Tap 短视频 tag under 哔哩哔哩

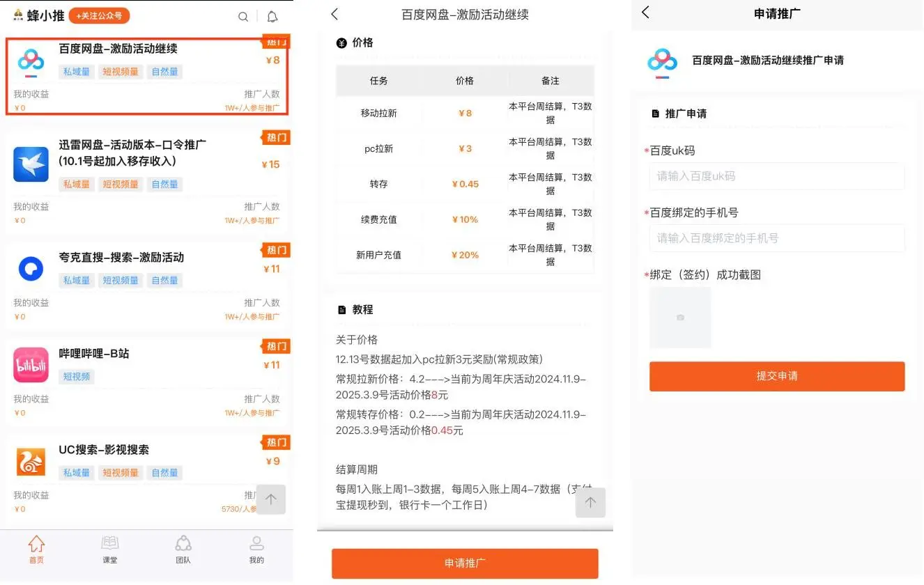tap(77, 377)
